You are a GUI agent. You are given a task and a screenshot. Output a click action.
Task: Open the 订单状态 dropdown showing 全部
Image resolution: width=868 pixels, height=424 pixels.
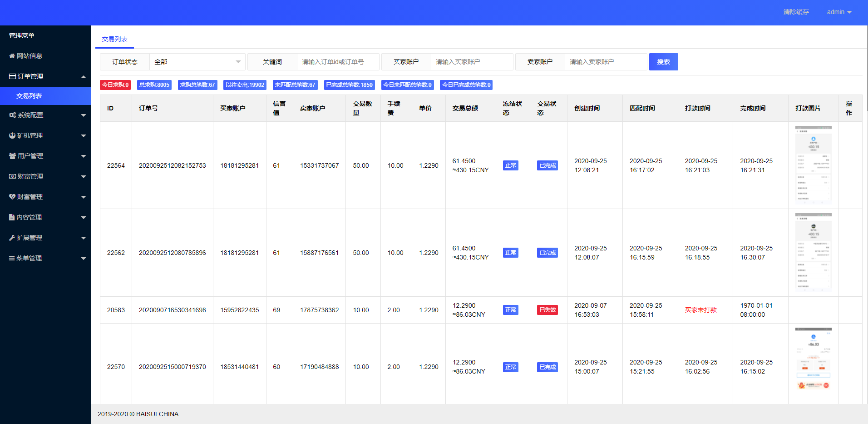pyautogui.click(x=197, y=62)
